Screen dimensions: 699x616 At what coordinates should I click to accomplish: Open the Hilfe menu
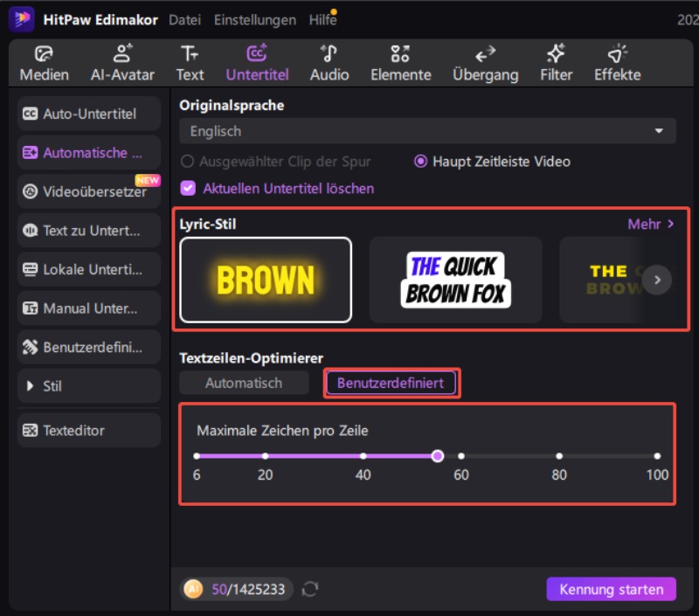click(x=322, y=20)
